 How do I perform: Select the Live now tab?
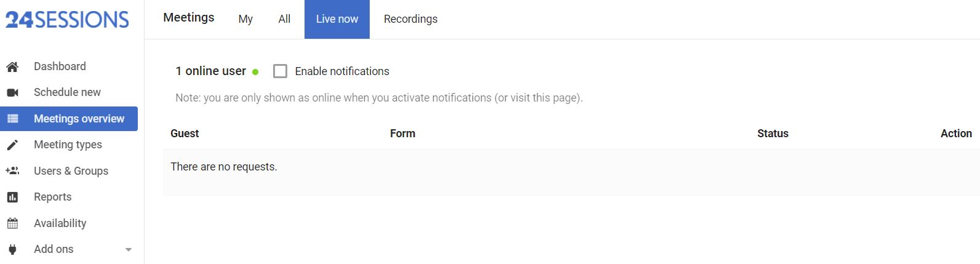tap(337, 19)
